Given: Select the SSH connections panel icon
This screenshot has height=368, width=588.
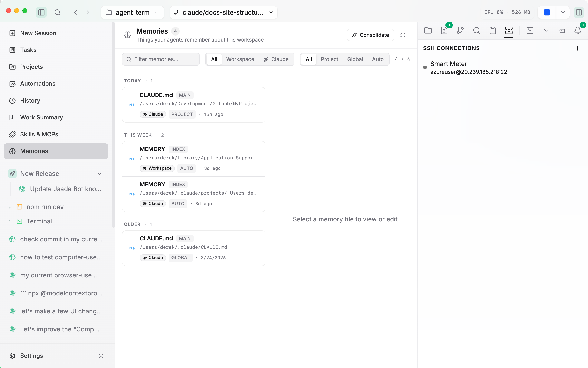Looking at the screenshot, I should 509,30.
